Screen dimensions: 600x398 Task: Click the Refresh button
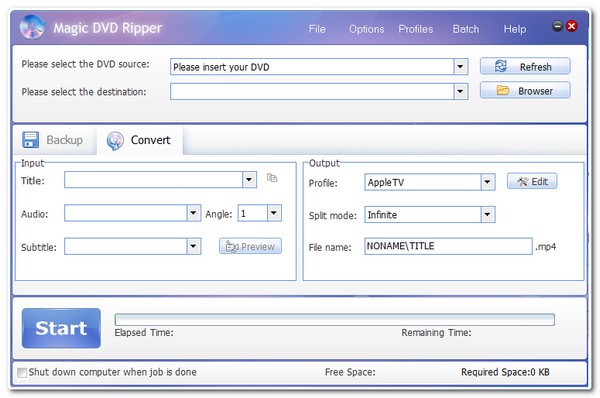tap(525, 66)
